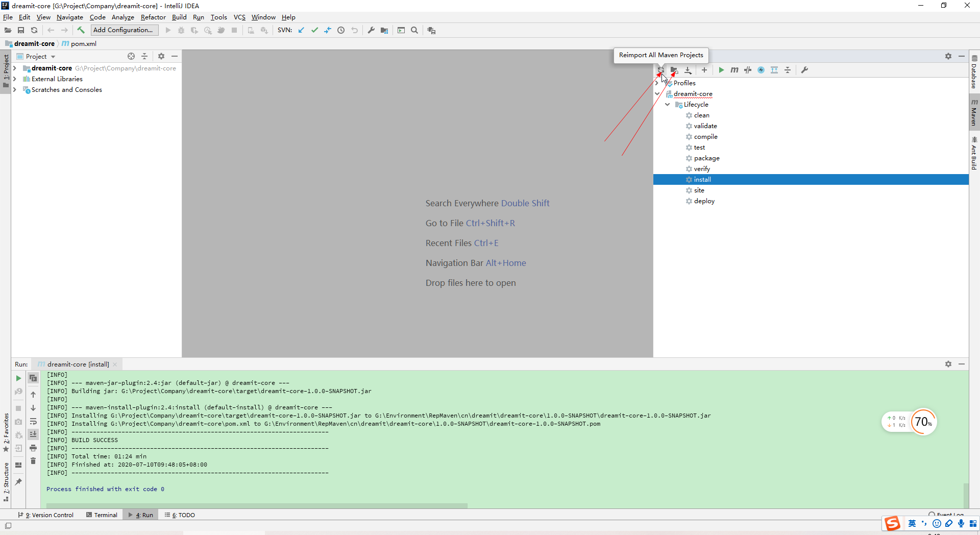Viewport: 980px width, 535px height.
Task: Select install lifecycle goal
Action: pos(811,179)
